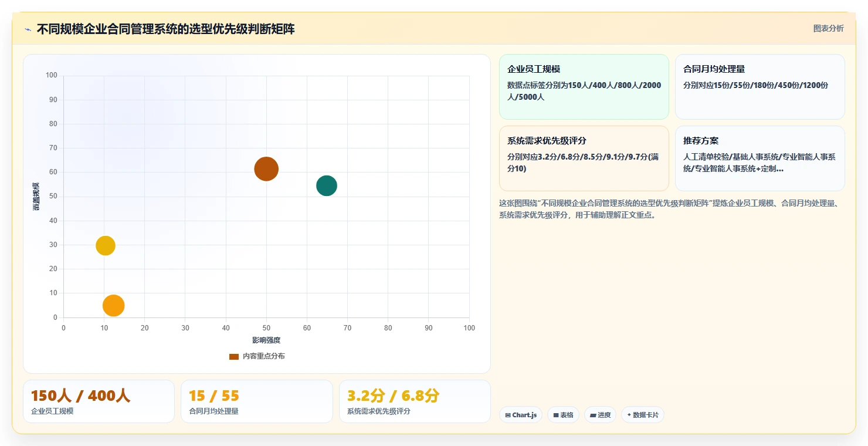Screen dimensions: 868x446
Task: Click the 数据卡片 tag chip
Action: [x=643, y=415]
